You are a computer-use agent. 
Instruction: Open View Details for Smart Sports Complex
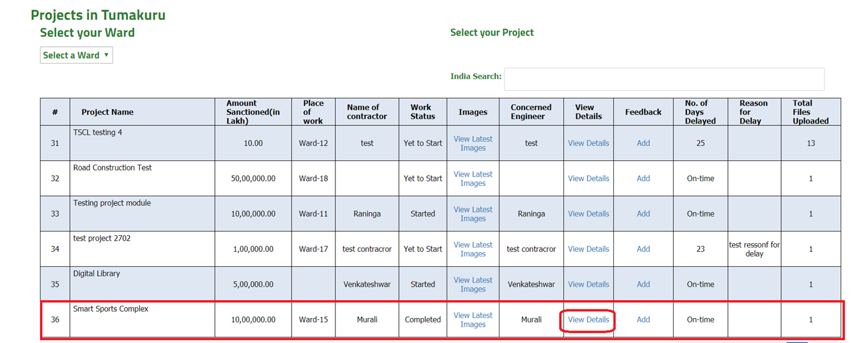pos(588,319)
